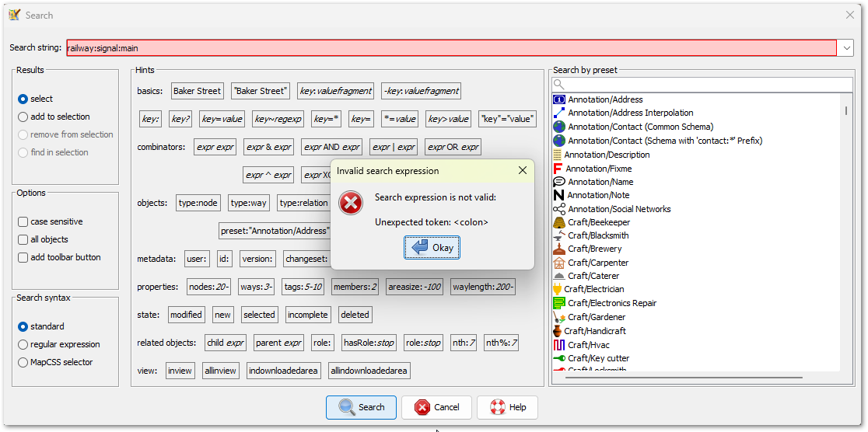The width and height of the screenshot is (868, 432).
Task: Click the Annotation/Address preset icon
Action: pos(558,99)
